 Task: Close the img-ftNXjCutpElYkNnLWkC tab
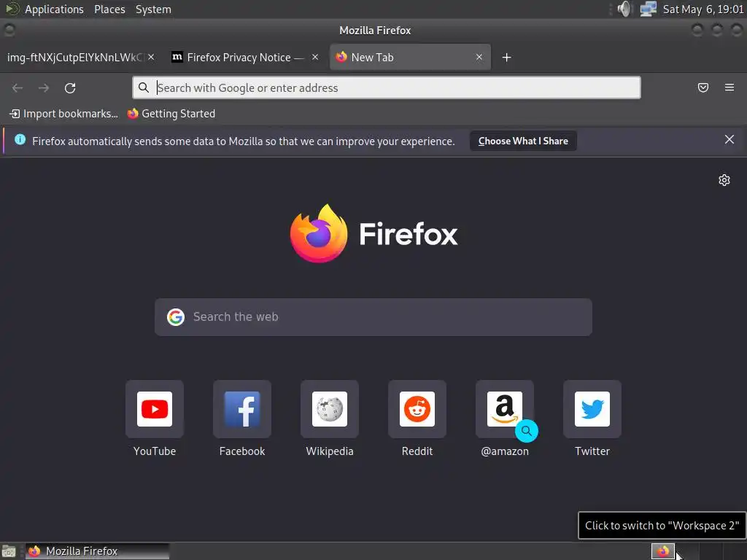(x=151, y=57)
